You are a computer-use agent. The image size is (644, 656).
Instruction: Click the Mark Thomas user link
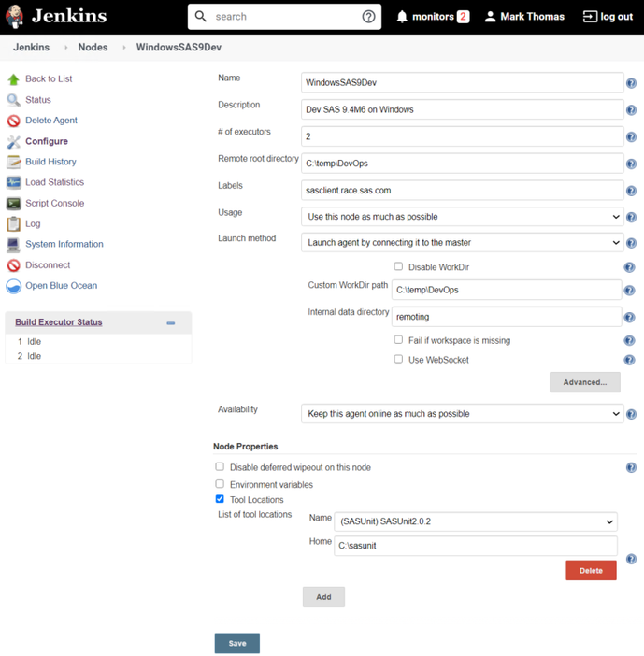532,17
